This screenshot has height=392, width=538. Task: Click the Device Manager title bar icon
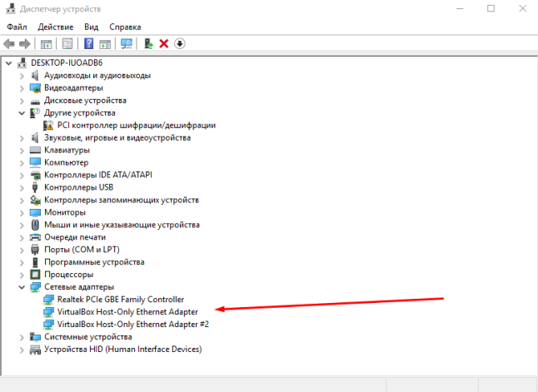(10, 8)
